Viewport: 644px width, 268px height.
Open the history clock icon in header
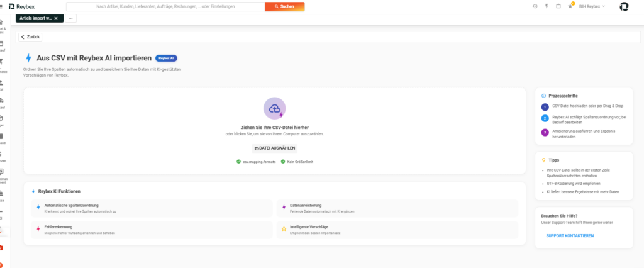535,6
